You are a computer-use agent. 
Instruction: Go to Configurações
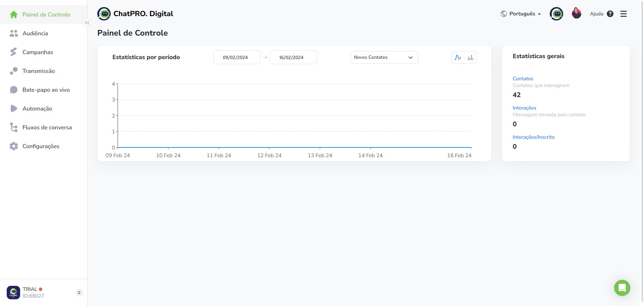point(44,146)
